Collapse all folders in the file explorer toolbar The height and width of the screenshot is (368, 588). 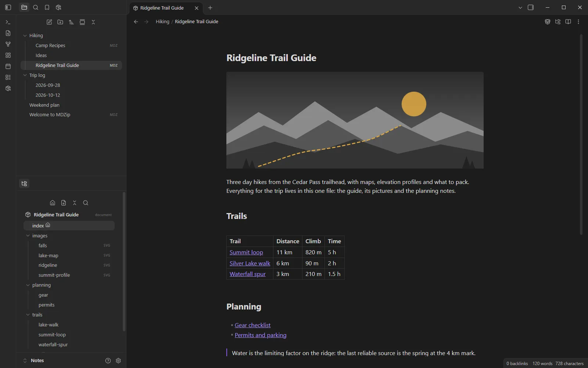[93, 22]
